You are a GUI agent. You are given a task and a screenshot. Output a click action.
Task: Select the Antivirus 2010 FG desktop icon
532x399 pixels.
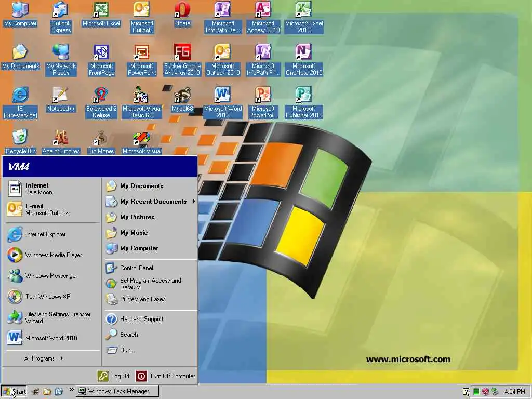(x=182, y=60)
